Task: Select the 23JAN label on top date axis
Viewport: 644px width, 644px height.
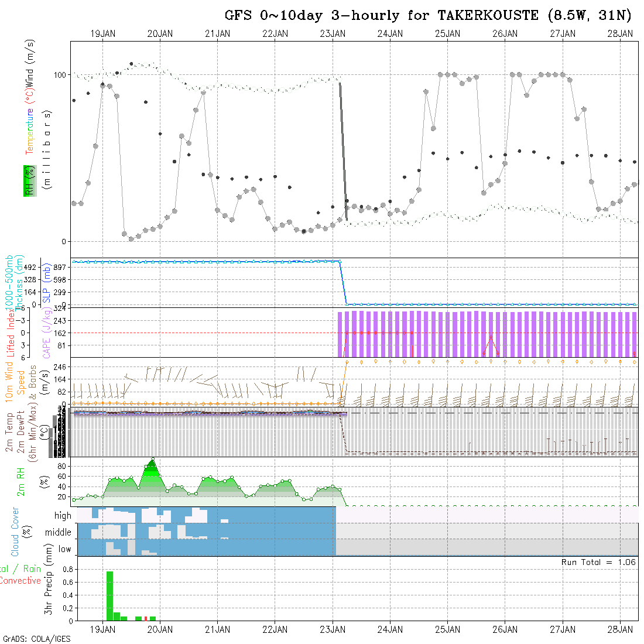Action: click(x=333, y=34)
